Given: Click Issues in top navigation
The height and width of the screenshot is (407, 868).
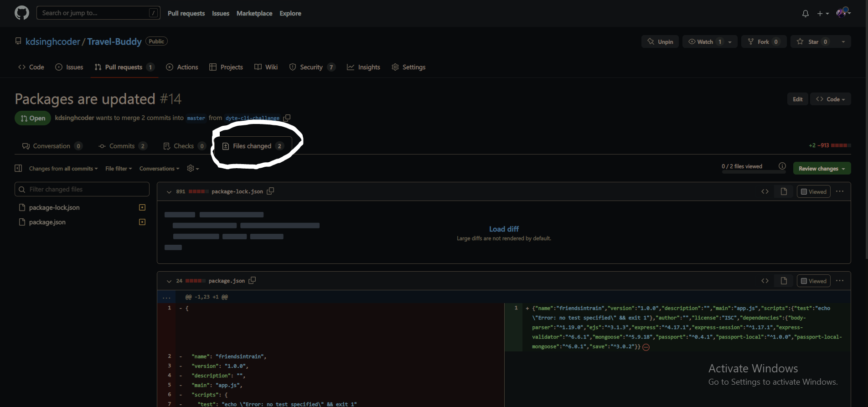Looking at the screenshot, I should point(221,13).
